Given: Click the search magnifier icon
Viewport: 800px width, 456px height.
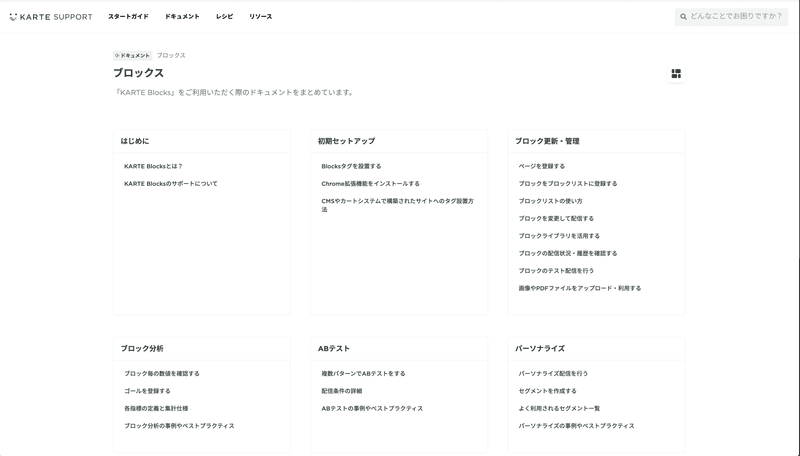Looking at the screenshot, I should tap(683, 17).
